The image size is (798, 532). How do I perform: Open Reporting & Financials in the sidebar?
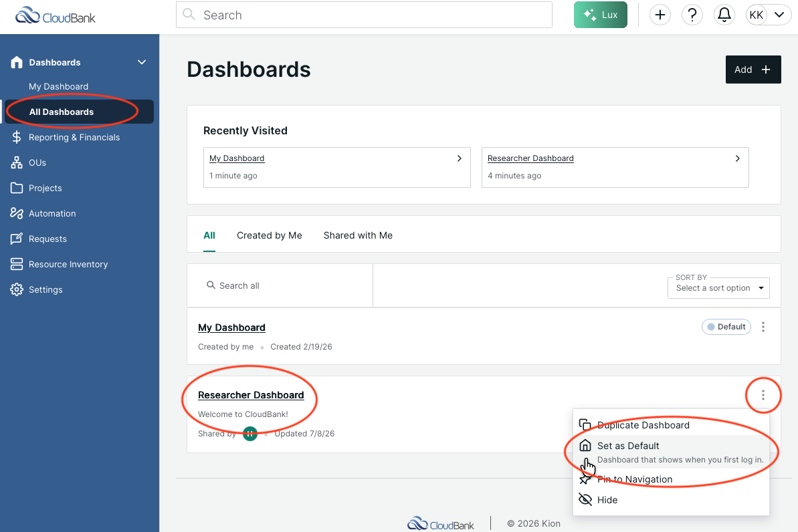[74, 137]
